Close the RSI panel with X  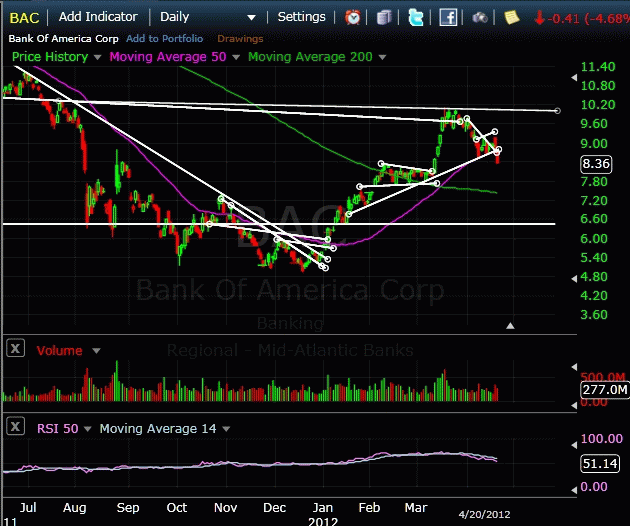coord(15,427)
